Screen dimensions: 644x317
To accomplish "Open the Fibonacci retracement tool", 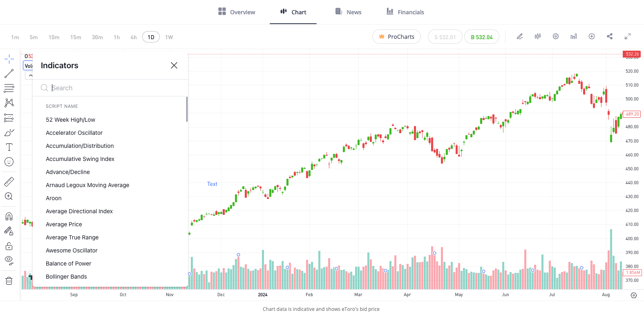I will 9,88.
